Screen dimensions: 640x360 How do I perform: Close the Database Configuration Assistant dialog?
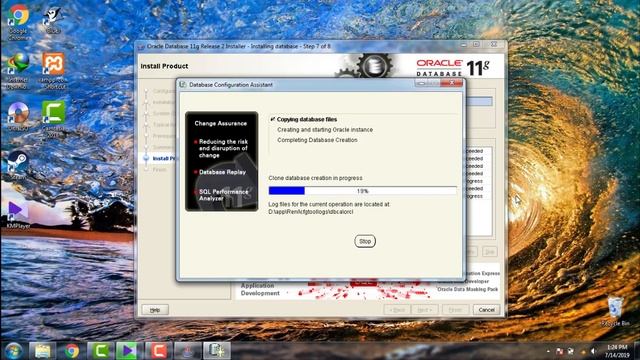click(452, 83)
